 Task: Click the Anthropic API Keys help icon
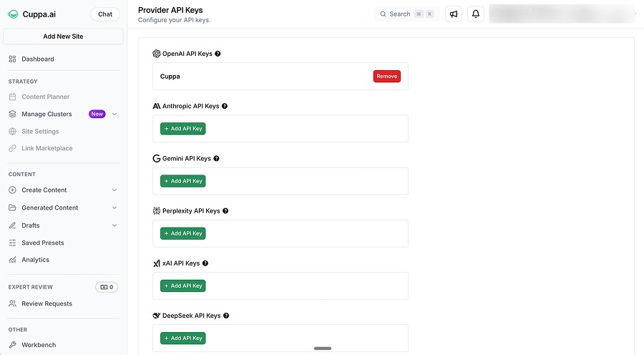tap(225, 106)
